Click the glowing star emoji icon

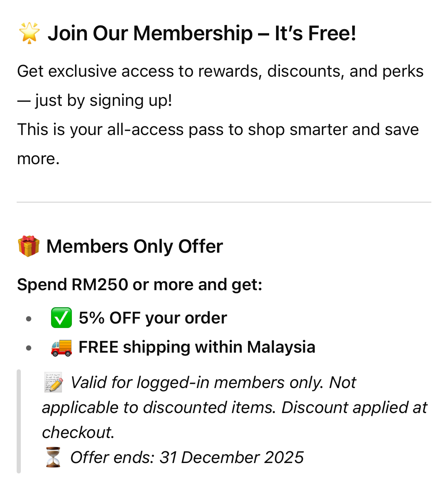(29, 33)
